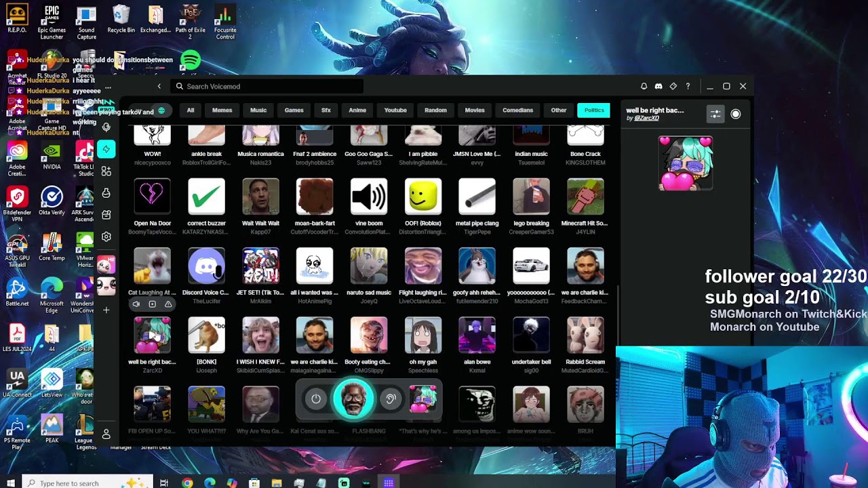The height and width of the screenshot is (488, 868).
Task: Select the Games category filter
Action: tap(294, 110)
